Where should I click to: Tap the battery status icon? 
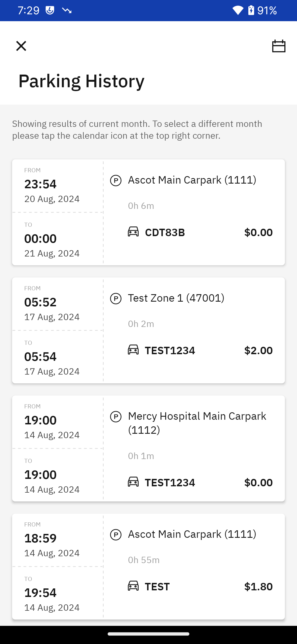pos(251,10)
